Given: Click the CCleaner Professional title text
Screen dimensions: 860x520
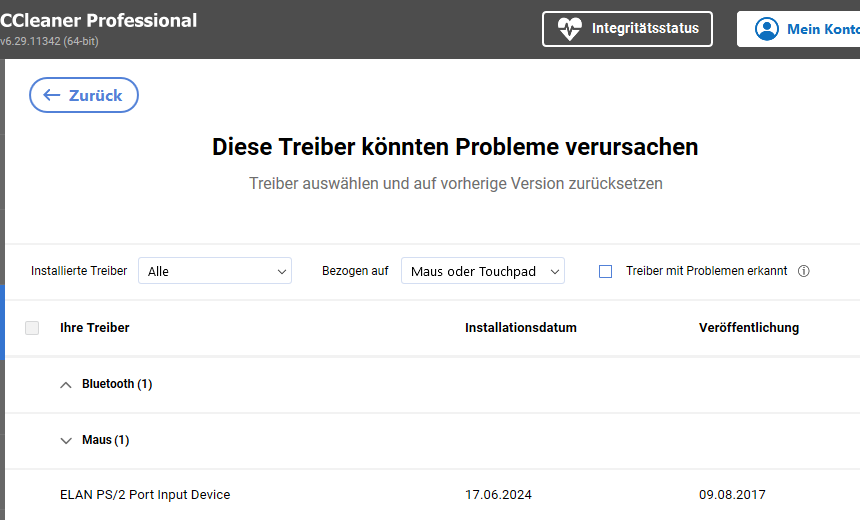Looking at the screenshot, I should [x=99, y=21].
